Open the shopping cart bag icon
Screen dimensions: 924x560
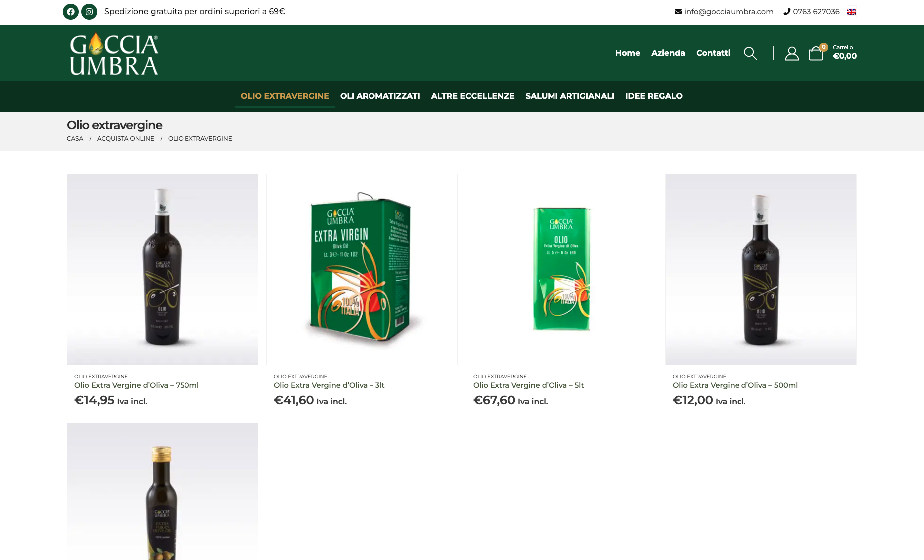tap(816, 53)
